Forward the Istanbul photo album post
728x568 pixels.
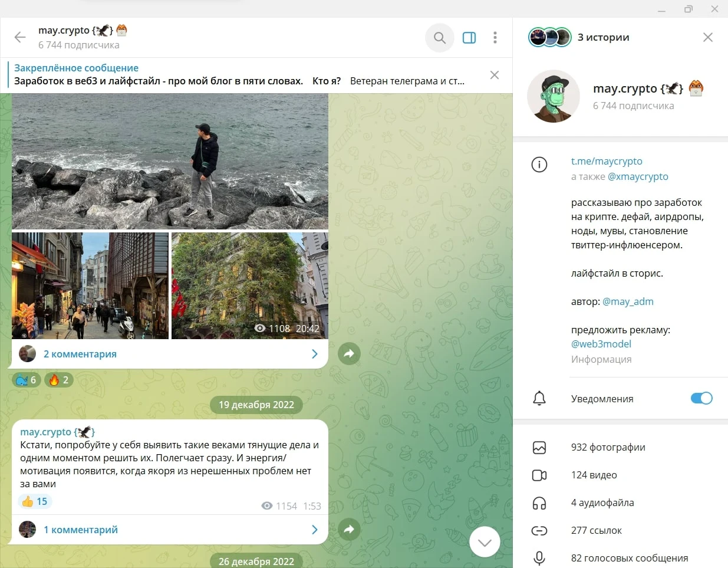point(349,354)
